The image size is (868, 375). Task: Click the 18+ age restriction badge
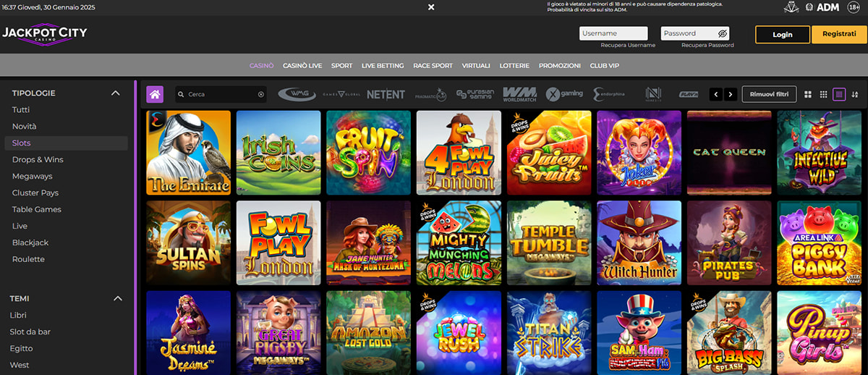click(x=854, y=7)
